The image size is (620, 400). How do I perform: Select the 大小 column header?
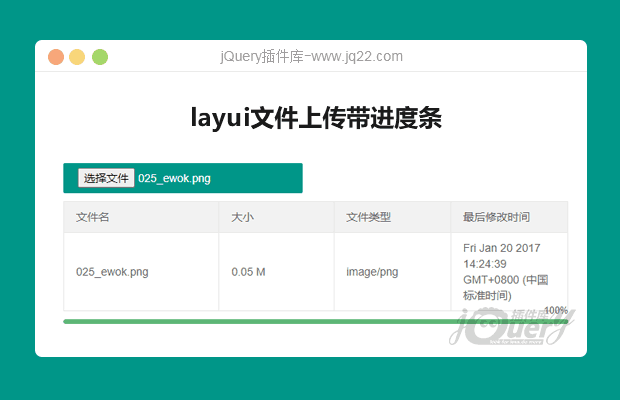click(242, 217)
